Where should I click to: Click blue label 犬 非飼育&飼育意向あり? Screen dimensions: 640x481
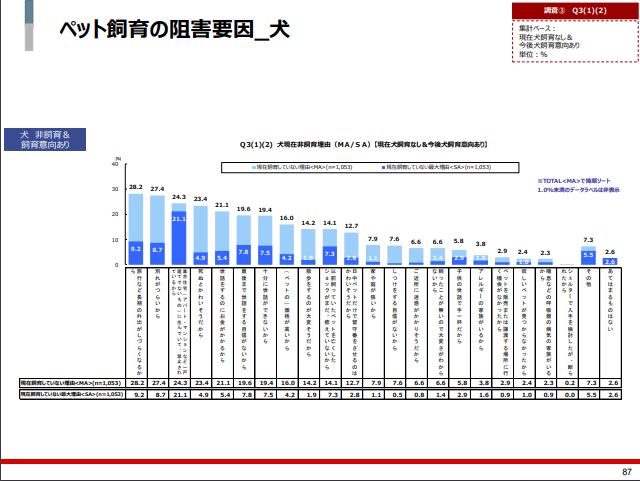pos(45,140)
